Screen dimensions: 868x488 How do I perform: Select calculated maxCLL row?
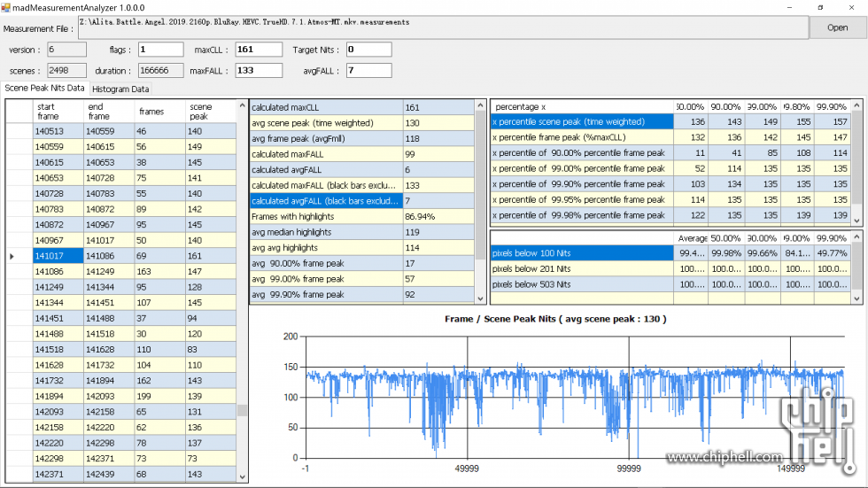(362, 107)
